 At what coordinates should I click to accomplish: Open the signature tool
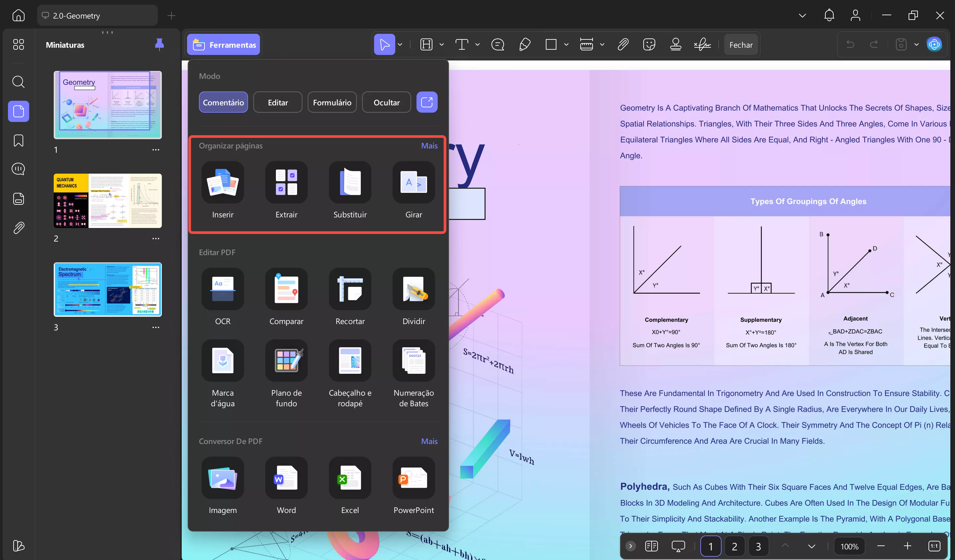pyautogui.click(x=701, y=44)
